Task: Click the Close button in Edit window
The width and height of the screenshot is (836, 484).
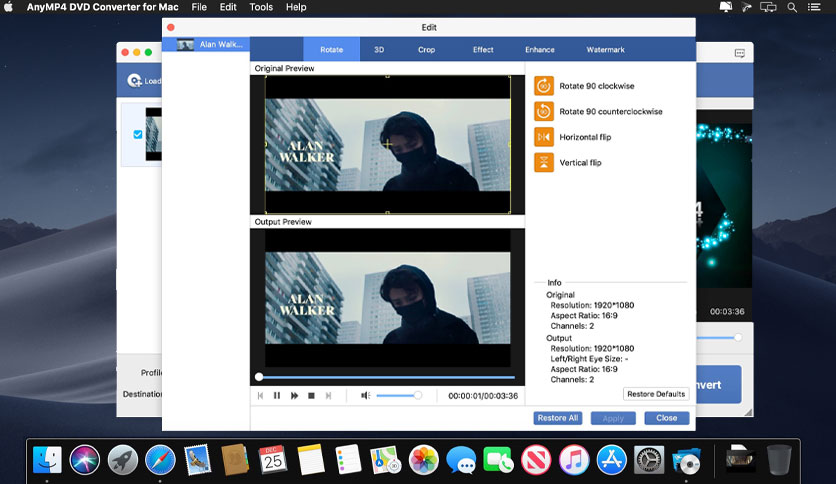Action: point(666,418)
